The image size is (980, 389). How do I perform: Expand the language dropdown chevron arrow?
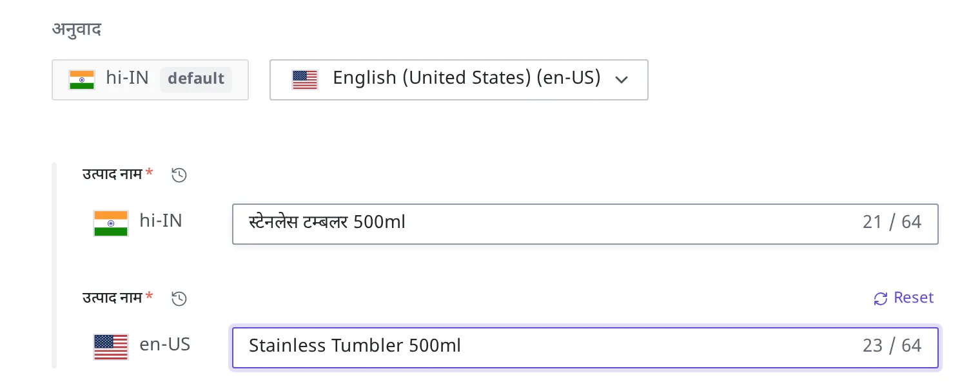pos(622,80)
